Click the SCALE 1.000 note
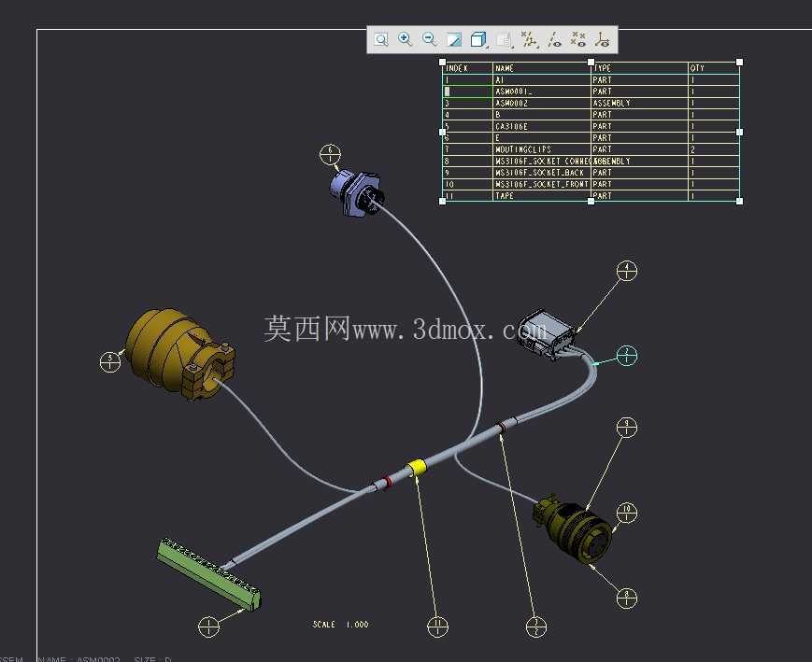 click(341, 625)
